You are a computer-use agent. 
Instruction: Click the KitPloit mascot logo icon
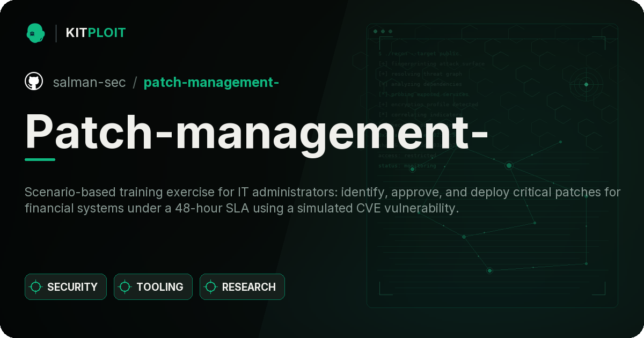click(35, 33)
